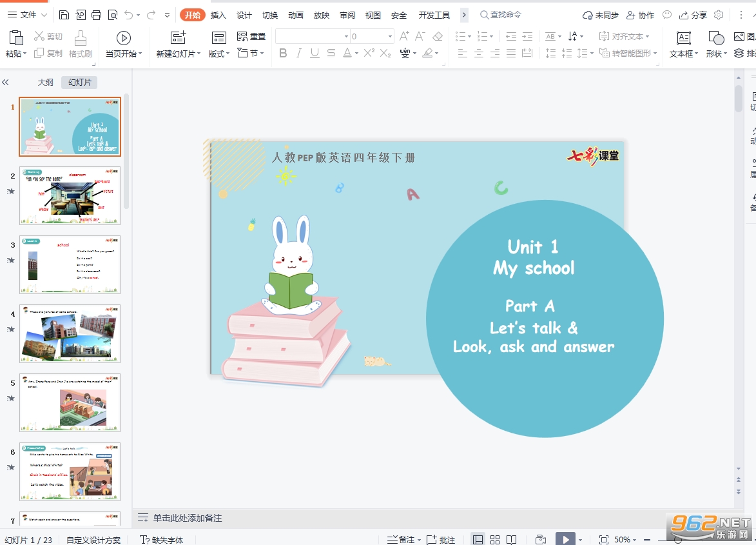Click the Undo arrow icon
This screenshot has height=545, width=756.
pos(129,15)
